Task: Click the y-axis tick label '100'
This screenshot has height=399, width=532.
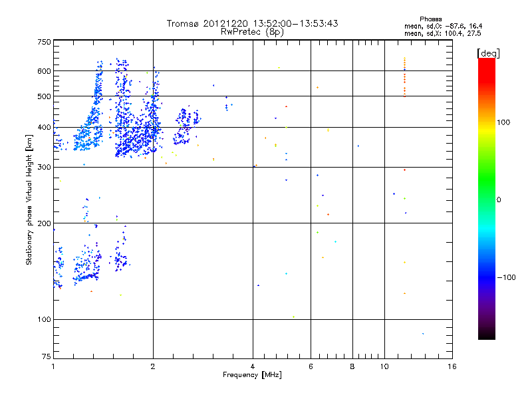Action: point(45,319)
